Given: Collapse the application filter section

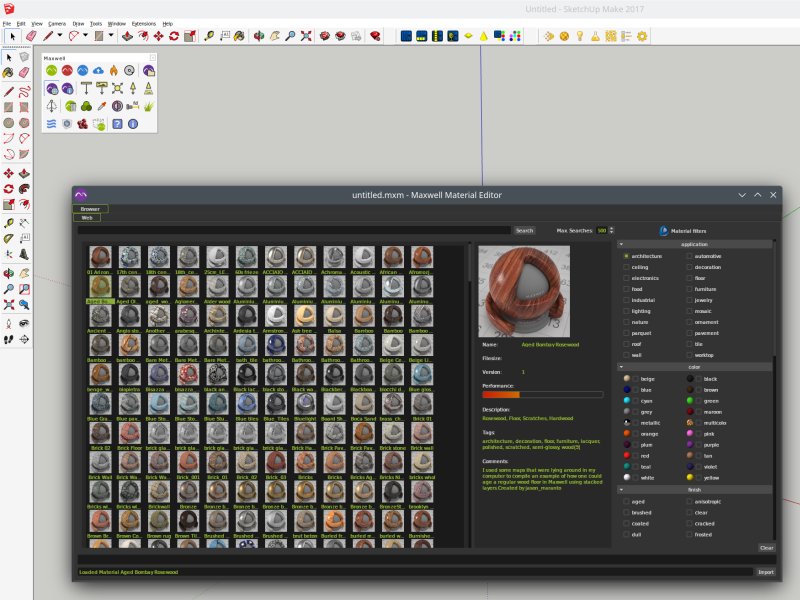Looking at the screenshot, I should tap(623, 243).
